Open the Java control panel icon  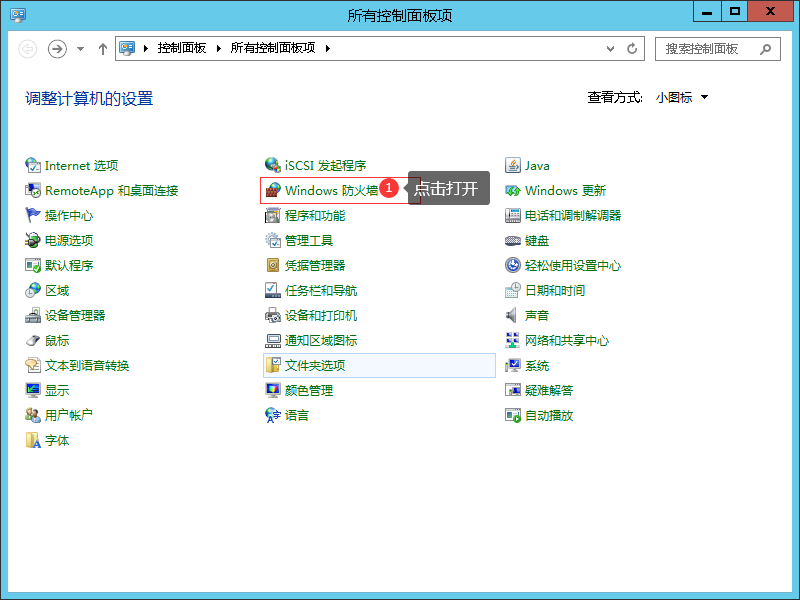513,166
